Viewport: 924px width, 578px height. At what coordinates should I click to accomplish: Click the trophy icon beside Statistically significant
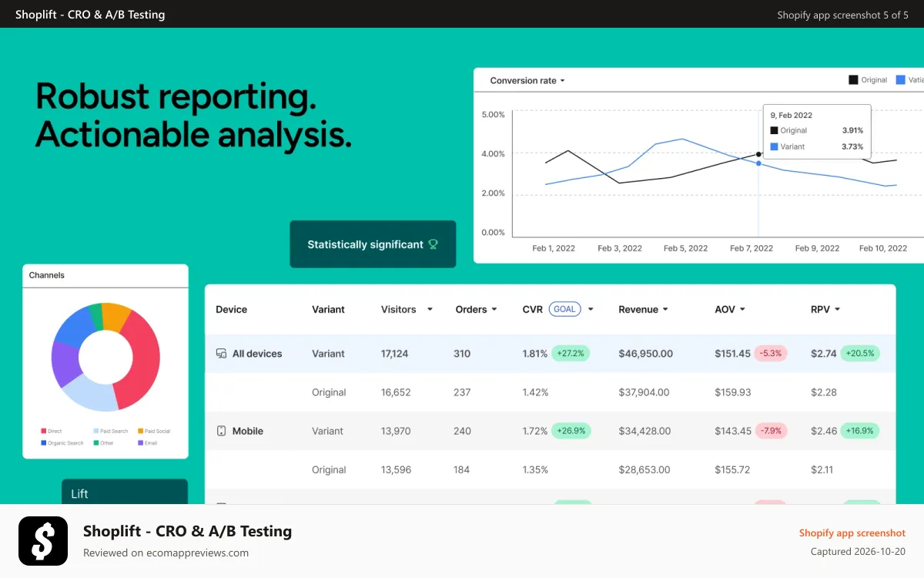[433, 244]
